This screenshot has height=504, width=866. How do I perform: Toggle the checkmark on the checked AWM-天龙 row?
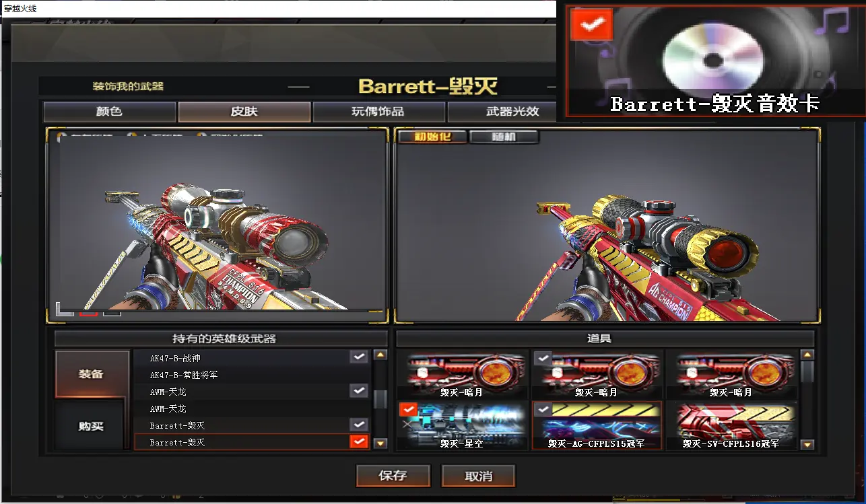[x=359, y=391]
